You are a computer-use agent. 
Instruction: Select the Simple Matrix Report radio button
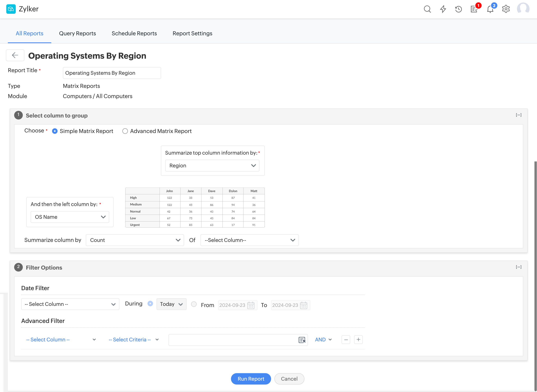pos(55,131)
